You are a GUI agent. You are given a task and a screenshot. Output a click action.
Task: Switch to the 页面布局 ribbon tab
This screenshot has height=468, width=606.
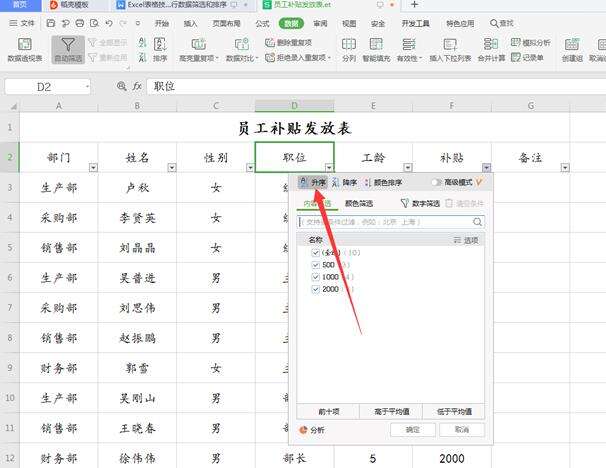(x=226, y=24)
